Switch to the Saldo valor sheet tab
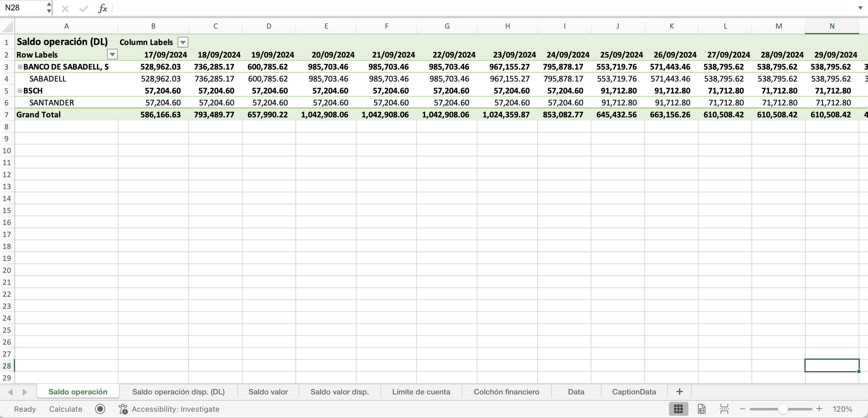 268,392
